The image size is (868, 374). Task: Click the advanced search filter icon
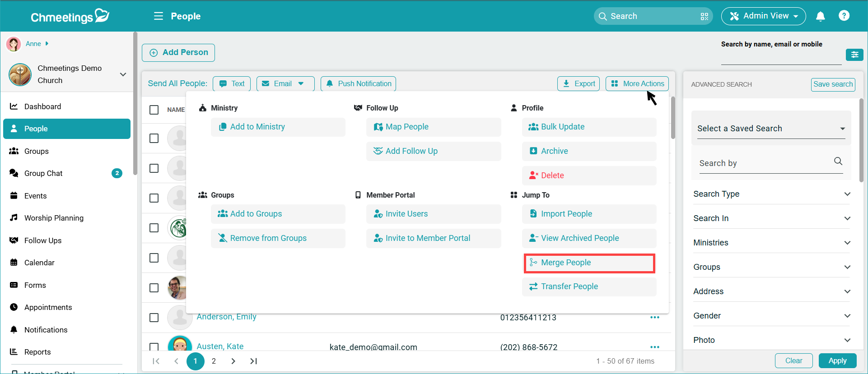pos(854,55)
